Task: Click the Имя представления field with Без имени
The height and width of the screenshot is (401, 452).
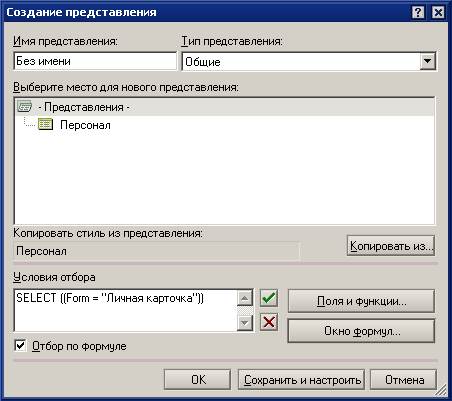Action: tap(95, 61)
